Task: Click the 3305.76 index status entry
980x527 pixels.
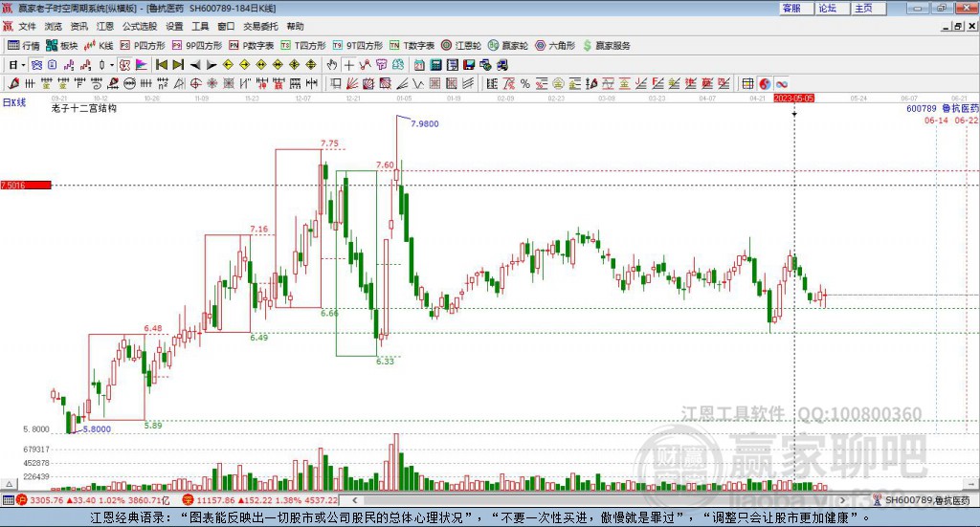Action: coord(93,500)
